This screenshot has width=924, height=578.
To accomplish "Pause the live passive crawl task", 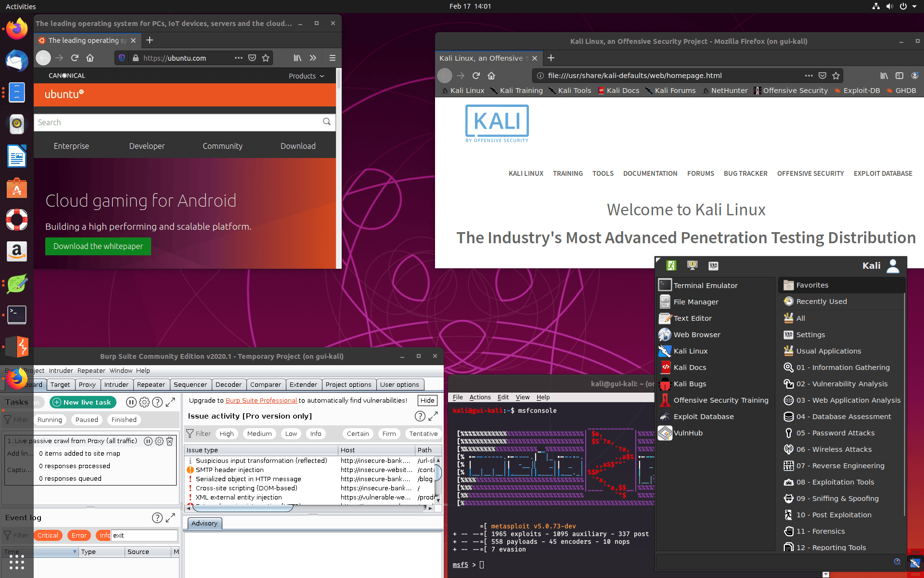I will click(148, 441).
